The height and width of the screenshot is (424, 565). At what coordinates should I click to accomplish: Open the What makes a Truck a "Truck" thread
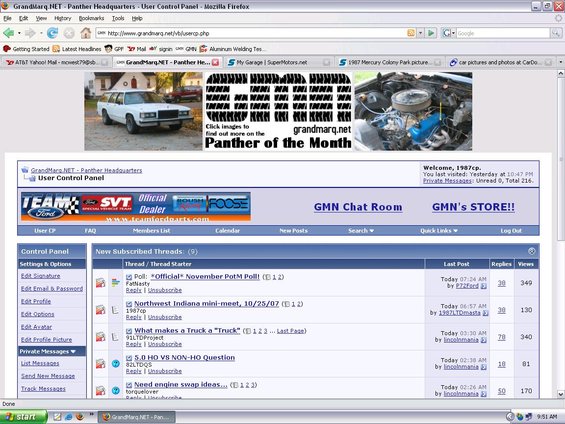coord(187,330)
